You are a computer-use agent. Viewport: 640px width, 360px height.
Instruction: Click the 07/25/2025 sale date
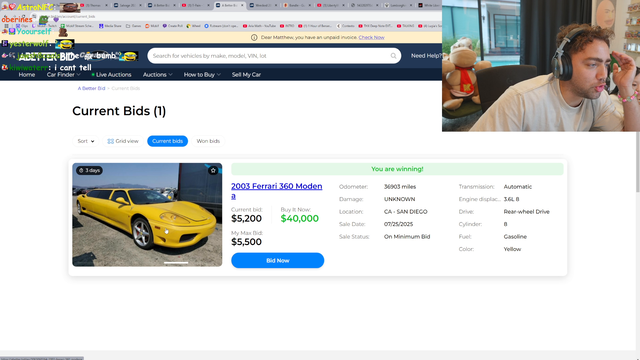pyautogui.click(x=398, y=224)
